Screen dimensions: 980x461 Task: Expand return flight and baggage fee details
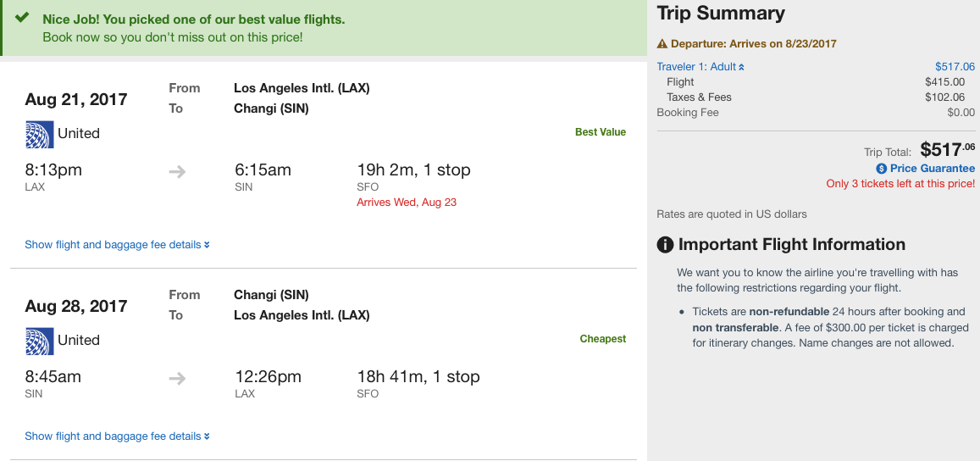coord(117,436)
